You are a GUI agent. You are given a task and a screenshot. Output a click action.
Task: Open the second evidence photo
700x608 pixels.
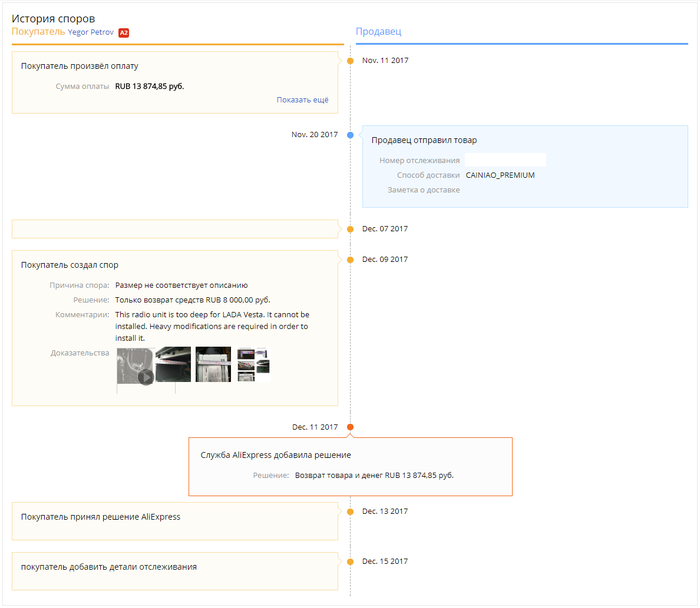click(173, 364)
